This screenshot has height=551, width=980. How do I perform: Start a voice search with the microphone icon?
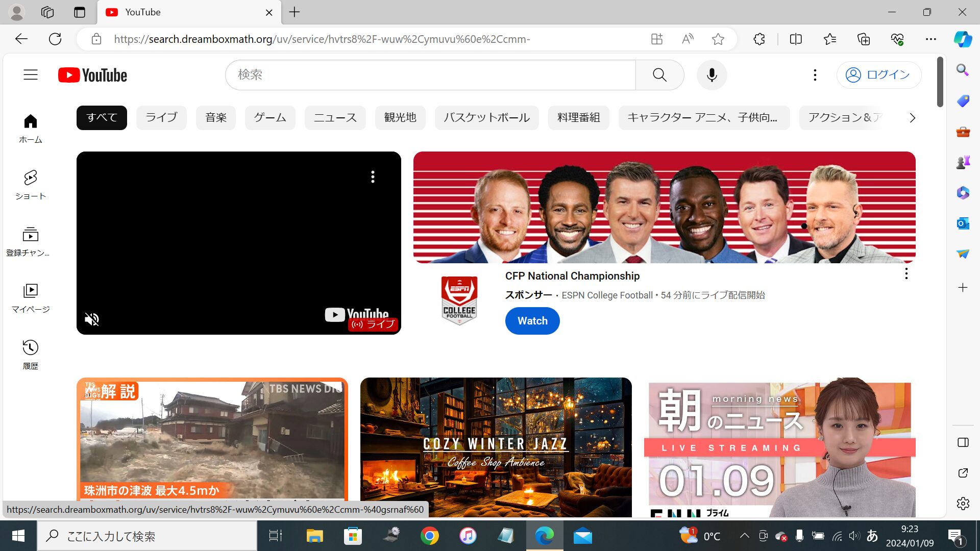click(x=712, y=74)
